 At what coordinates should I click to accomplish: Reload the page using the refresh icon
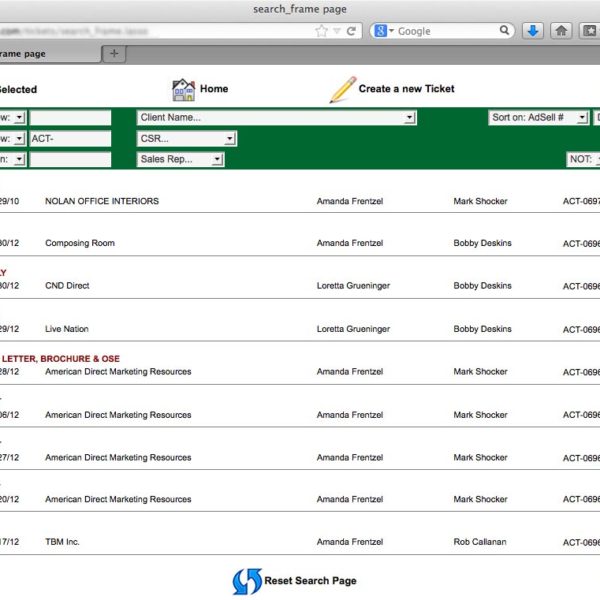[x=351, y=31]
